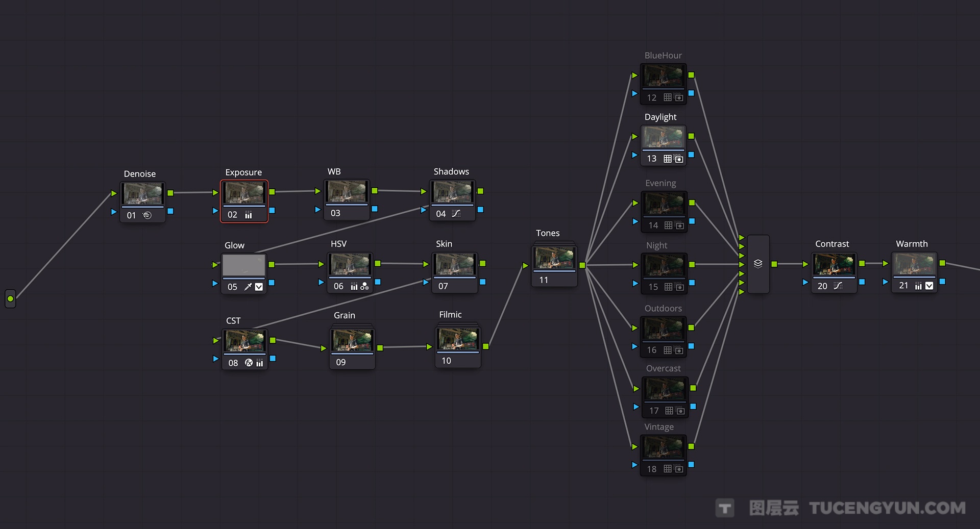Toggle the checkmark box on Warmth node 21

pos(929,286)
